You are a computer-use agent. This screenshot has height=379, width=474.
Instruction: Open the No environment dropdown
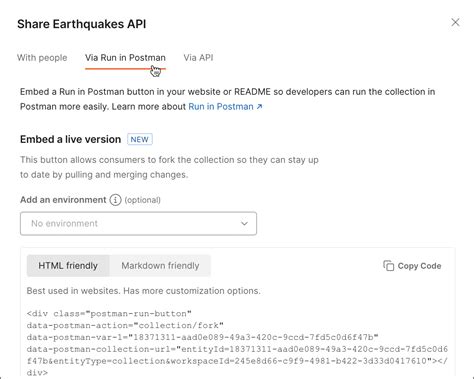(x=138, y=223)
